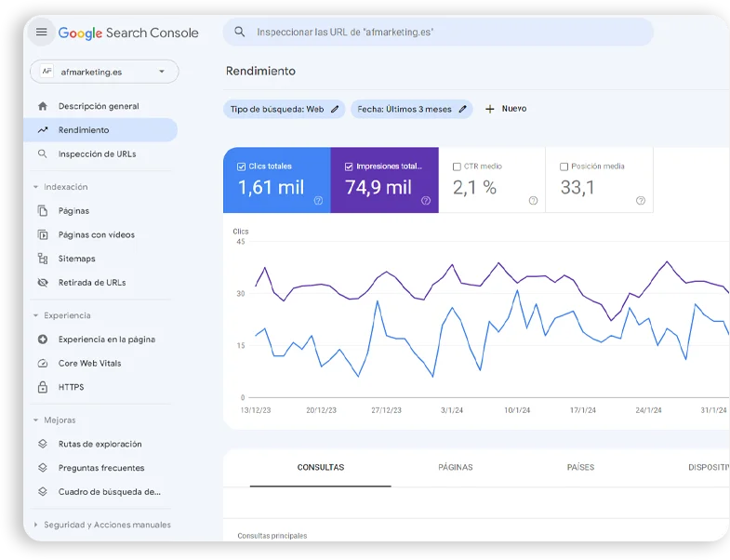Open Preguntas frecuentes report
The image size is (730, 560).
point(100,467)
